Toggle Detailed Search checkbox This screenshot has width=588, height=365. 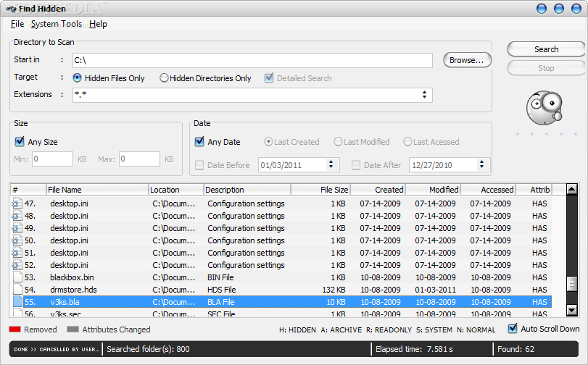(x=269, y=78)
